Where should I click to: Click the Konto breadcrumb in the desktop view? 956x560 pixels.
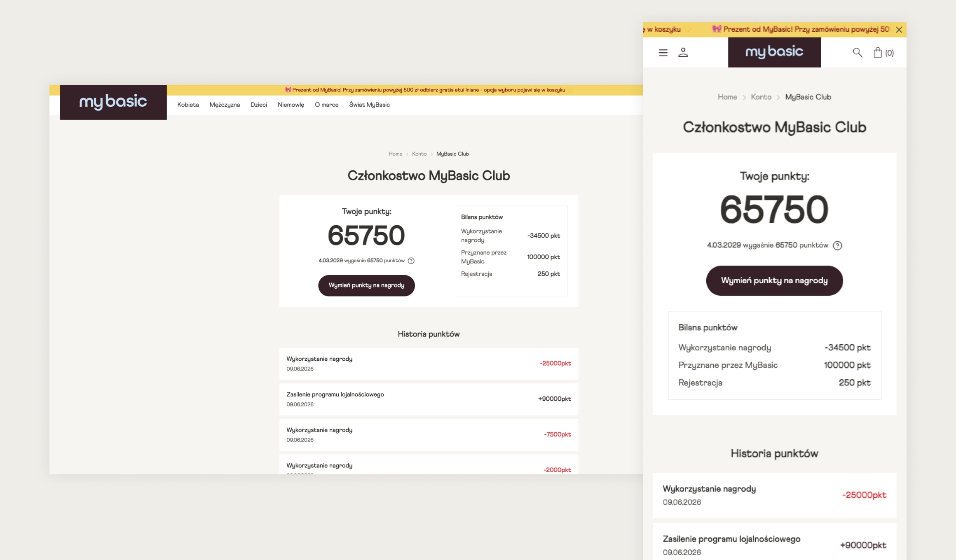coord(419,154)
